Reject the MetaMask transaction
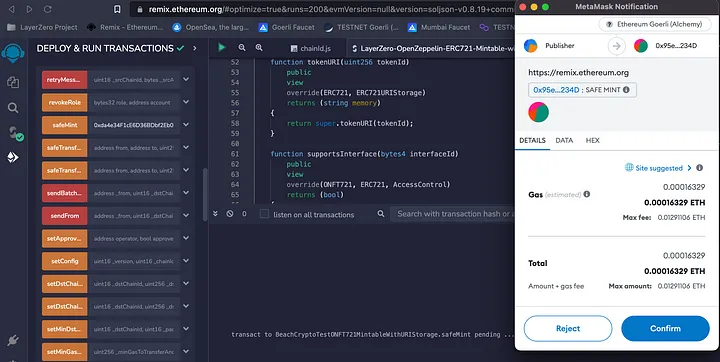720x362 pixels. click(x=568, y=328)
